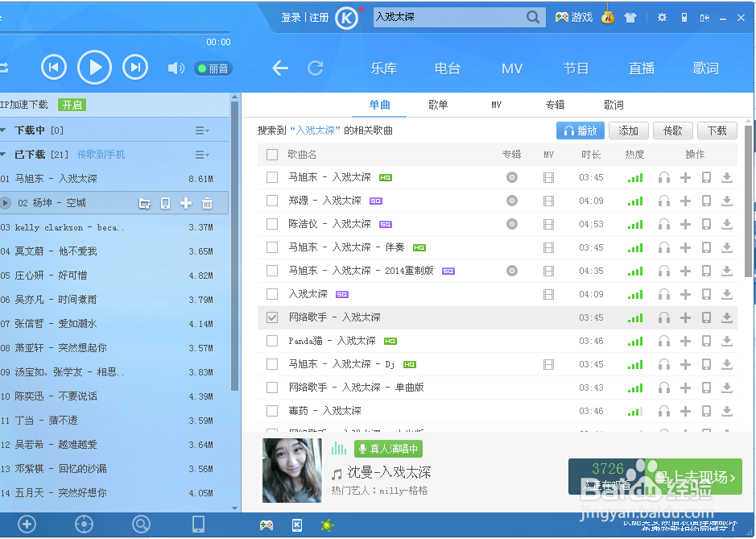Refresh the search results page
Screen dimensions: 756x539
[x=316, y=68]
